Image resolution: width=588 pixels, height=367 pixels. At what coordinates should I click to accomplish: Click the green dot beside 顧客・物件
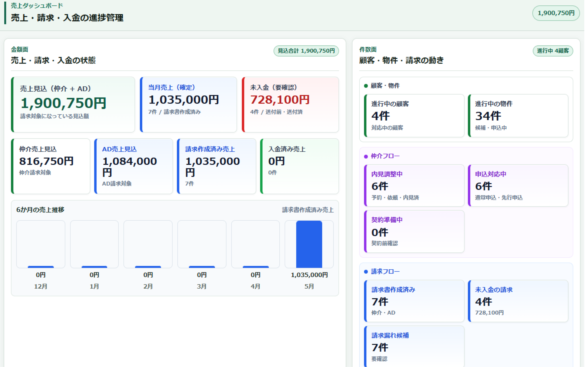[368, 86]
